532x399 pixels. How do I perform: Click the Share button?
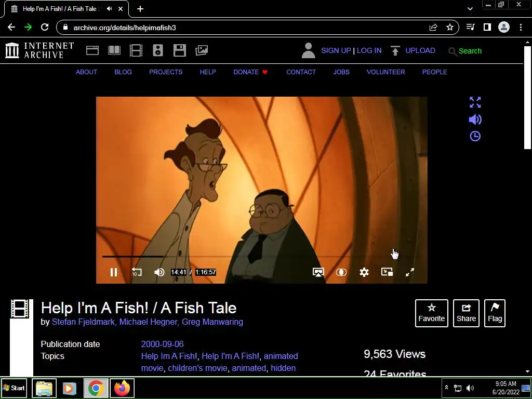click(466, 313)
